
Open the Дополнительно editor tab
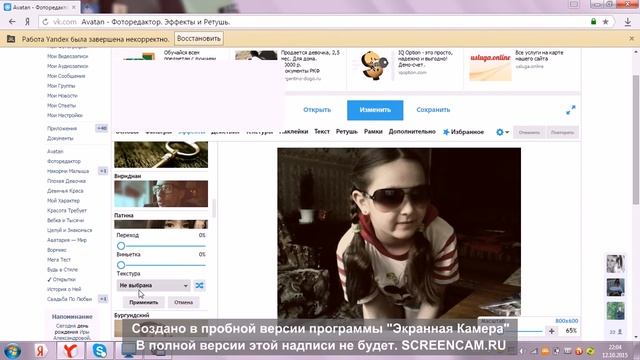412,131
